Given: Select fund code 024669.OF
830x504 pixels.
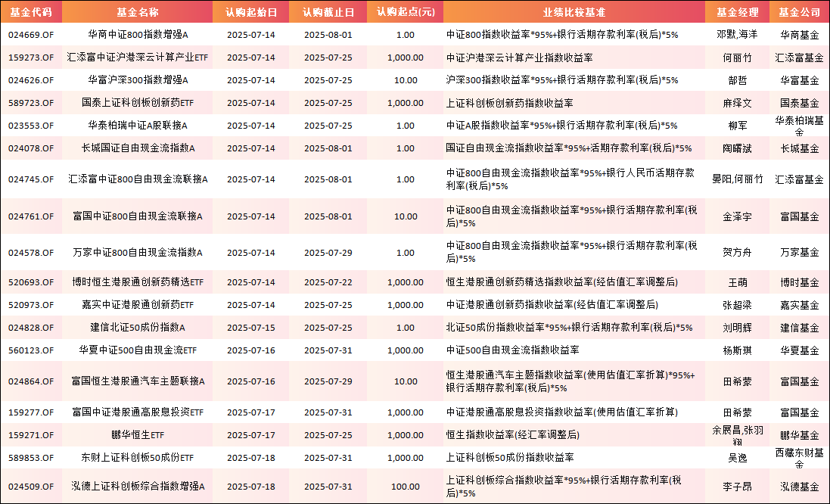Looking at the screenshot, I should 32,34.
